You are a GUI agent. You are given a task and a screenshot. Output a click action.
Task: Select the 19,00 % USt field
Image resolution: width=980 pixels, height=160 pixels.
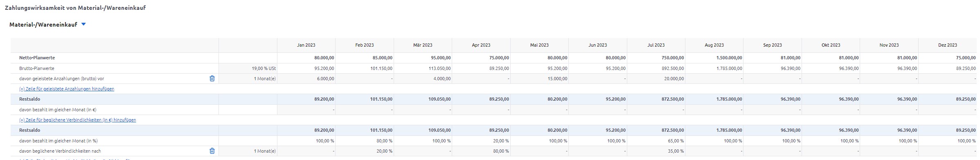tap(248, 68)
